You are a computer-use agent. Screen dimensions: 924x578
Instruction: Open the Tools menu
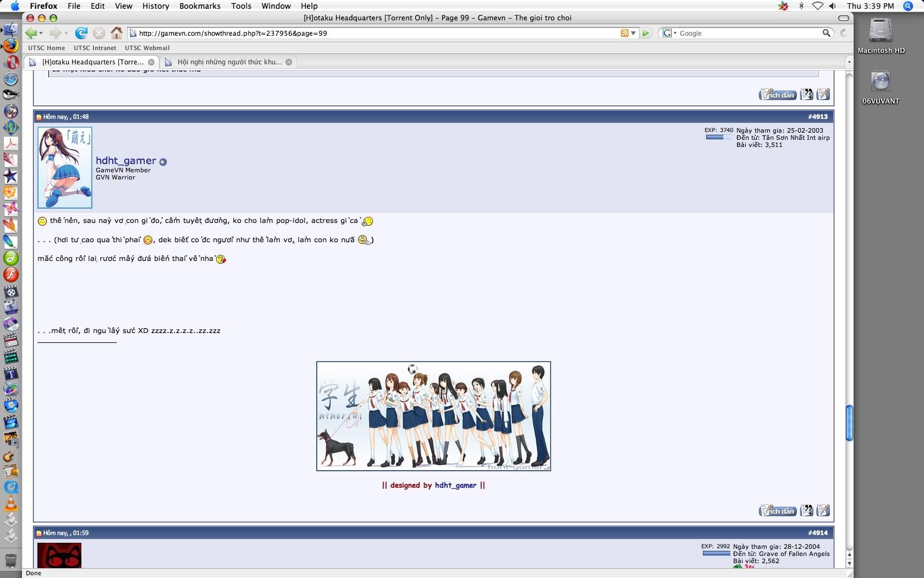click(x=241, y=6)
